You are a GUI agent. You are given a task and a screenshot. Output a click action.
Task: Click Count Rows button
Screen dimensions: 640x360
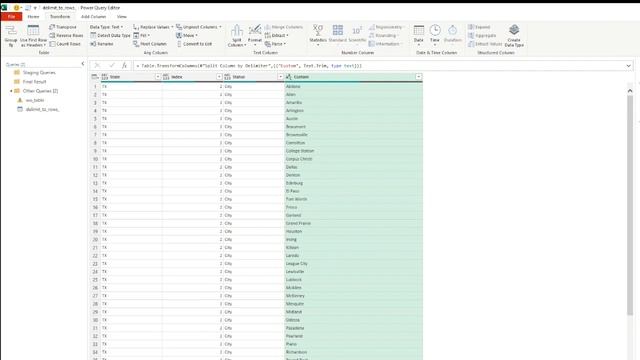coord(65,44)
